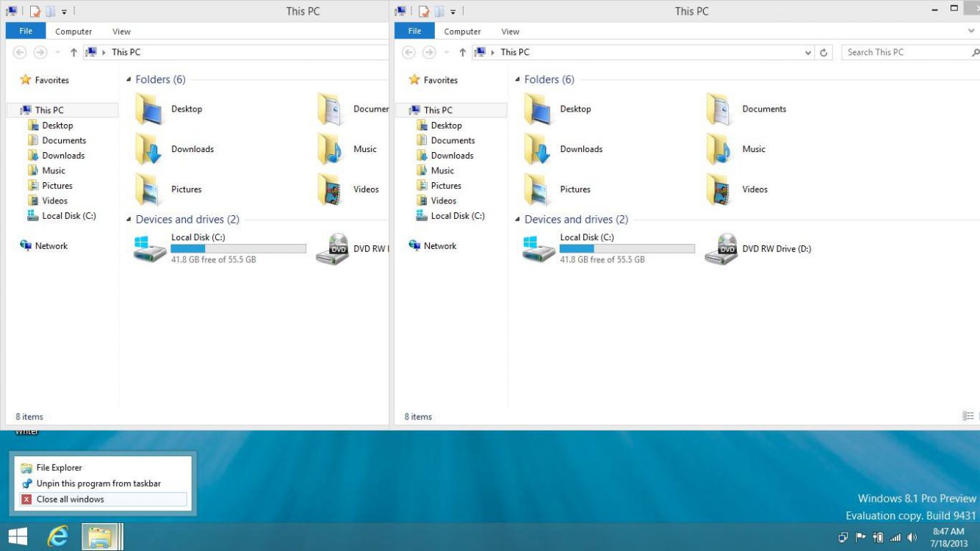
Task: Open Downloads folder icon in left window
Action: [150, 149]
